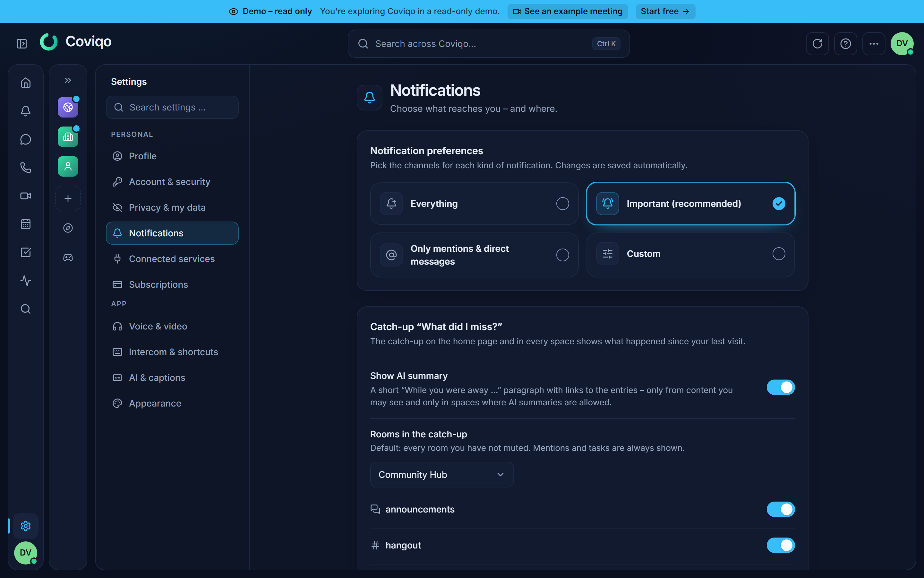Open tasks checkbox icon in rail

coord(26,252)
